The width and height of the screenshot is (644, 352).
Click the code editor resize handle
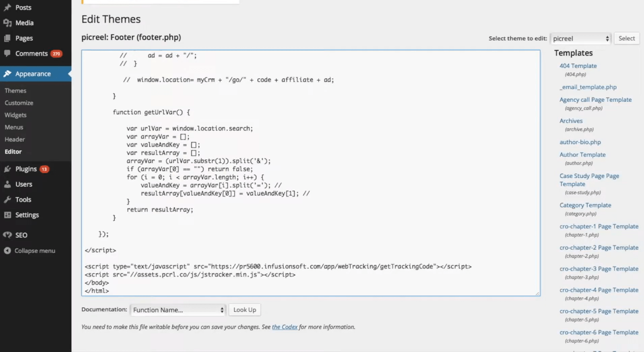[x=537, y=293]
